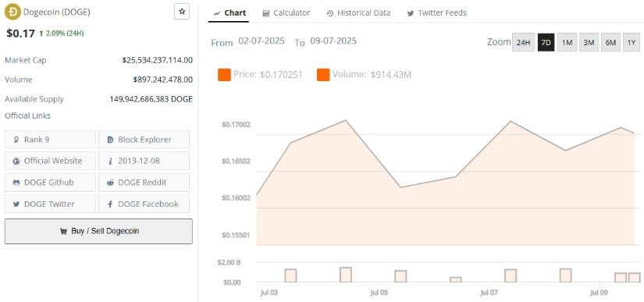Image resolution: width=644 pixels, height=302 pixels.
Task: Set zoom to 24H
Action: click(x=523, y=42)
